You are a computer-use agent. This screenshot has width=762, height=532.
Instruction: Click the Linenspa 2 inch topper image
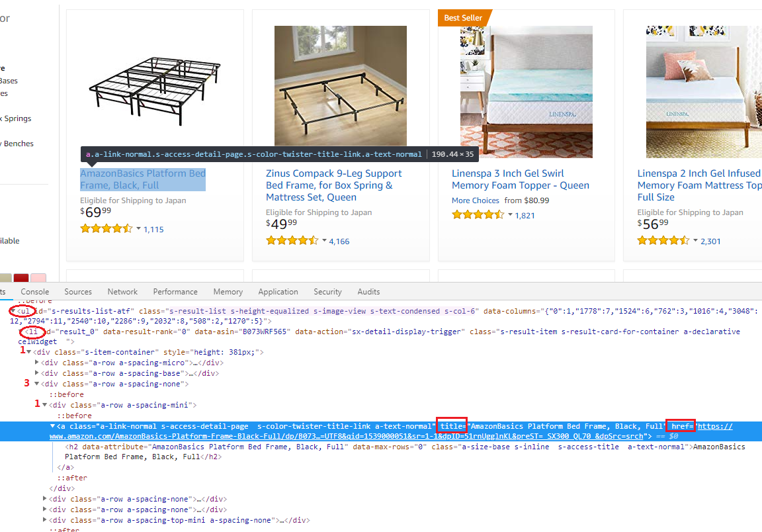[704, 92]
